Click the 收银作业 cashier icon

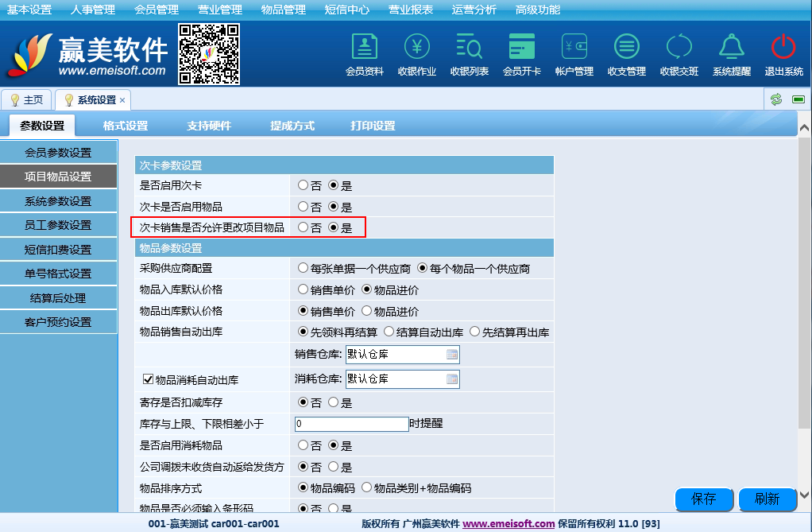(x=417, y=48)
